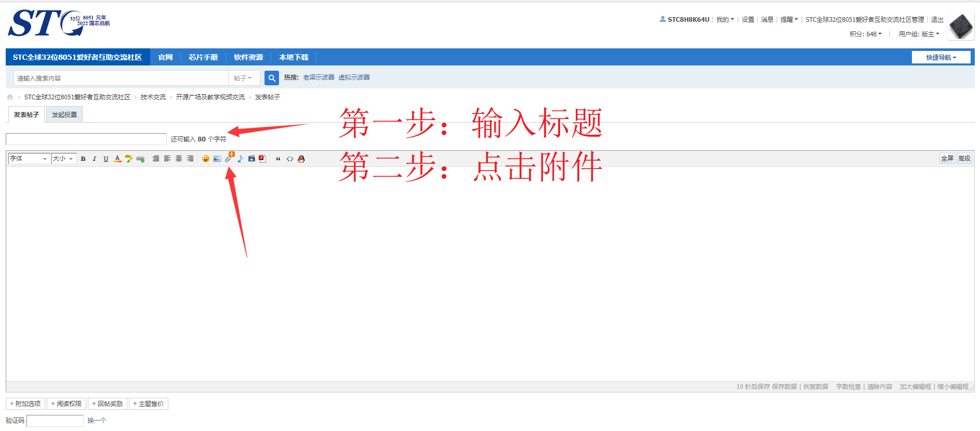This screenshot has width=980, height=431.
Task: Open the 设置 settings link
Action: tap(748, 20)
